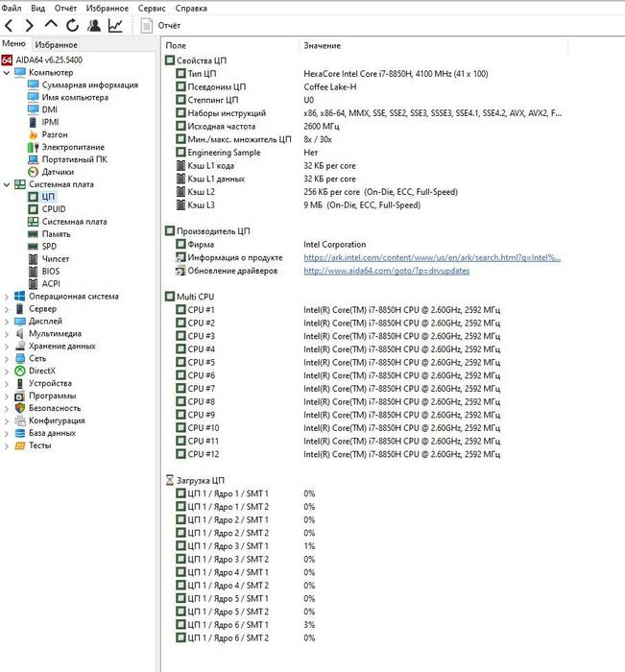Select the Конфигурация tree item

pos(57,420)
